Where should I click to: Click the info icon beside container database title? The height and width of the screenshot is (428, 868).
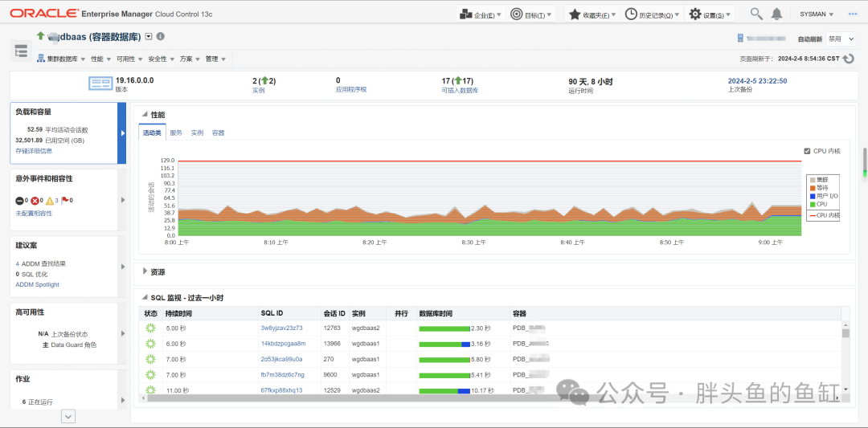click(161, 36)
